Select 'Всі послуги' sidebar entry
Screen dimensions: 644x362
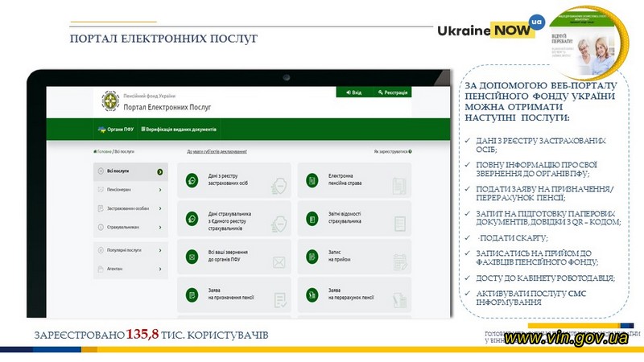(x=130, y=171)
